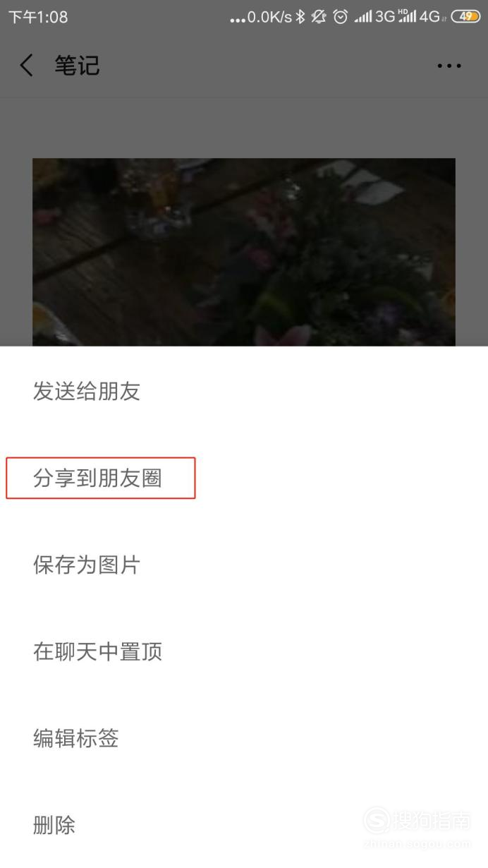Tap the dimmed flower photo in note
Screen dimensions: 488x868
[244, 252]
